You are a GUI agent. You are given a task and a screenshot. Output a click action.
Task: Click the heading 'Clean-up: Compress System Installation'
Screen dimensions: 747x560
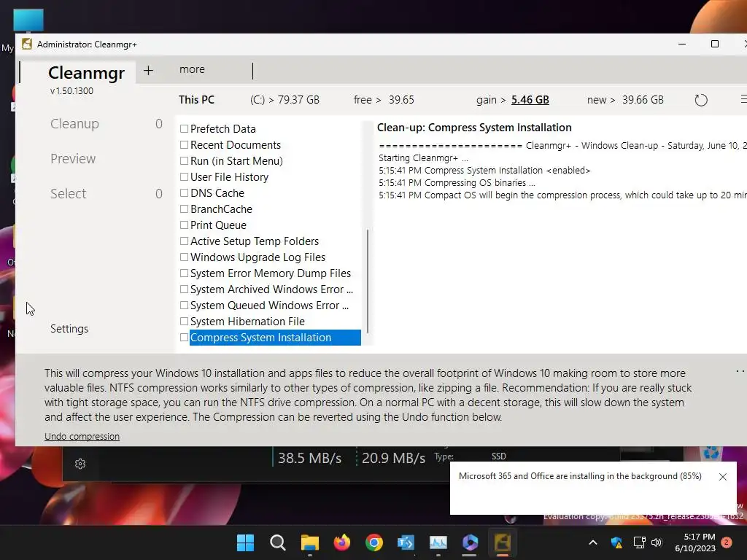(x=474, y=128)
